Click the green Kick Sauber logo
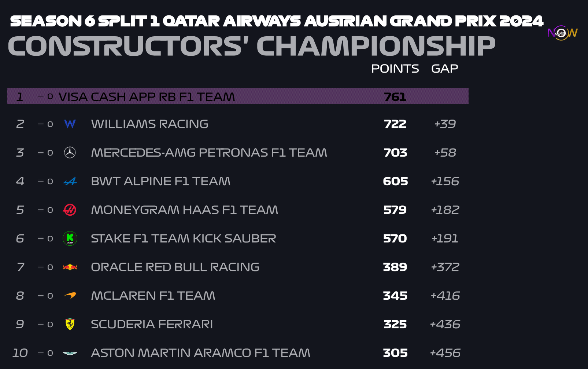588x369 pixels. 70,238
